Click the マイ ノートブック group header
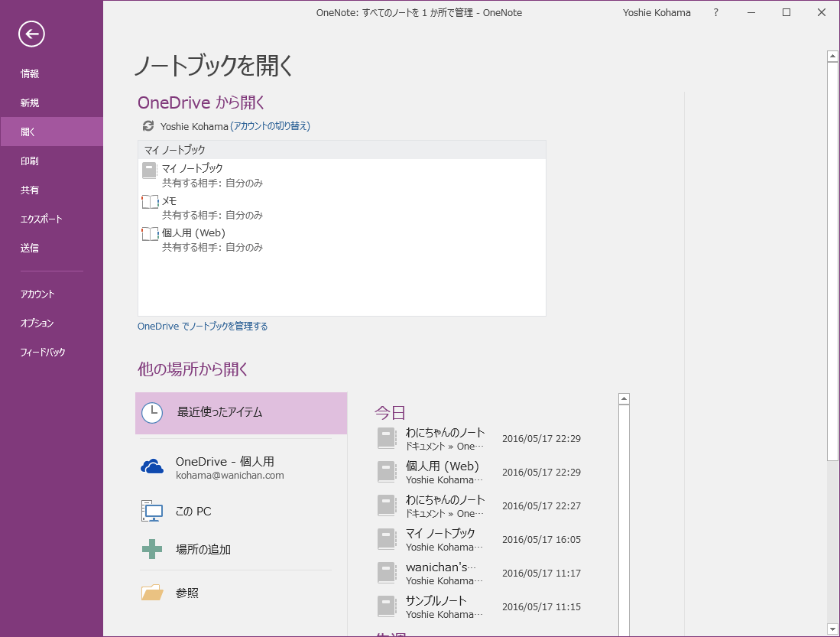 click(x=342, y=150)
